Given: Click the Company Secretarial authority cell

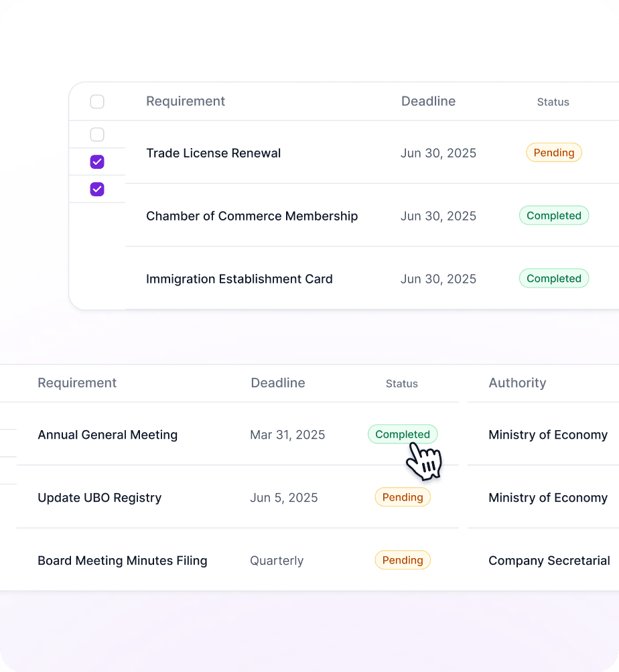Looking at the screenshot, I should pyautogui.click(x=549, y=561).
